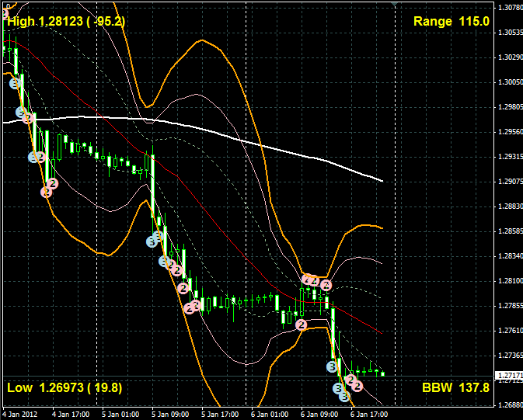Image resolution: width=523 pixels, height=420 pixels.
Task: Select the Range 115.0 label
Action: click(x=451, y=22)
